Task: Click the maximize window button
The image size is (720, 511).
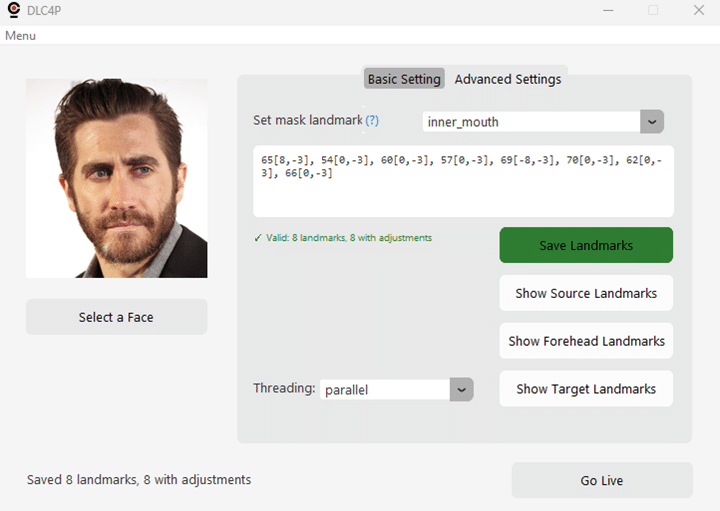Action: pyautogui.click(x=653, y=10)
